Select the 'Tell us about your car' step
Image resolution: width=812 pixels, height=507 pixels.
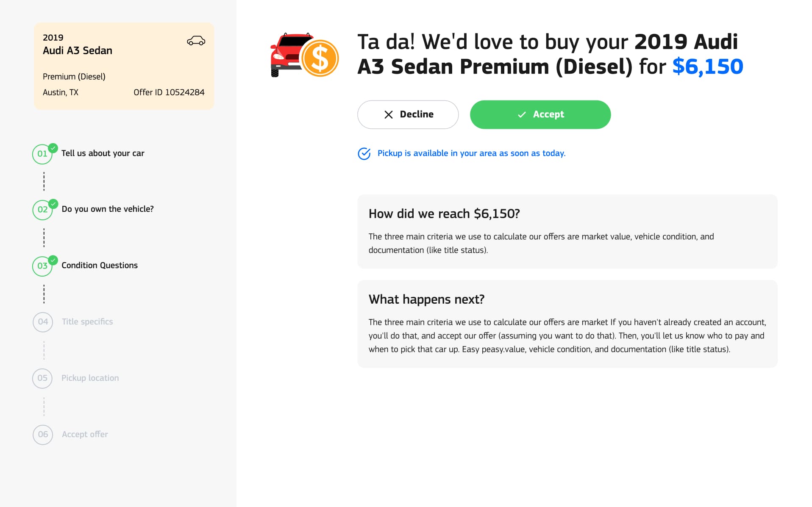pos(103,153)
